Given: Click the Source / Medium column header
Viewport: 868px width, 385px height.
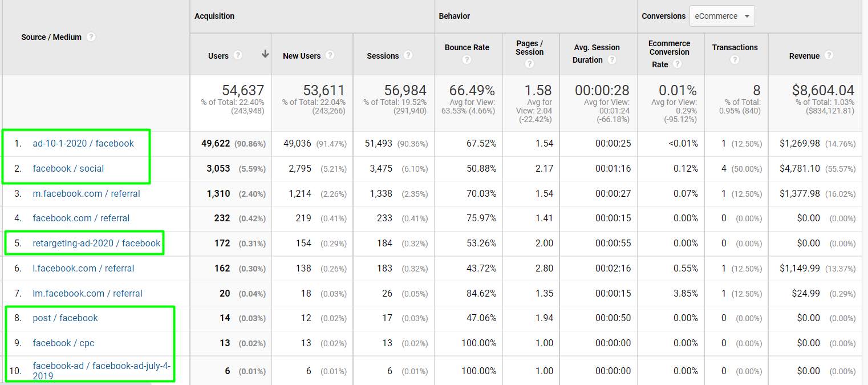Looking at the screenshot, I should (x=51, y=37).
